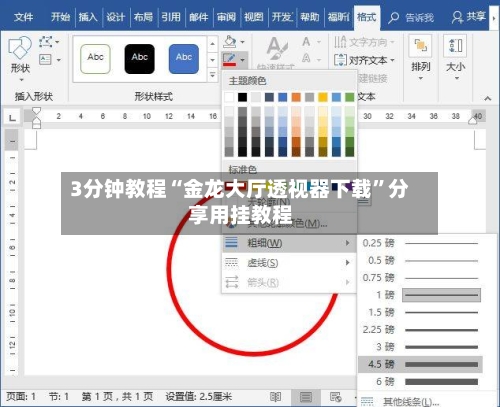Select 0.5 磅 line weight
The image size is (500, 407).
420,260
